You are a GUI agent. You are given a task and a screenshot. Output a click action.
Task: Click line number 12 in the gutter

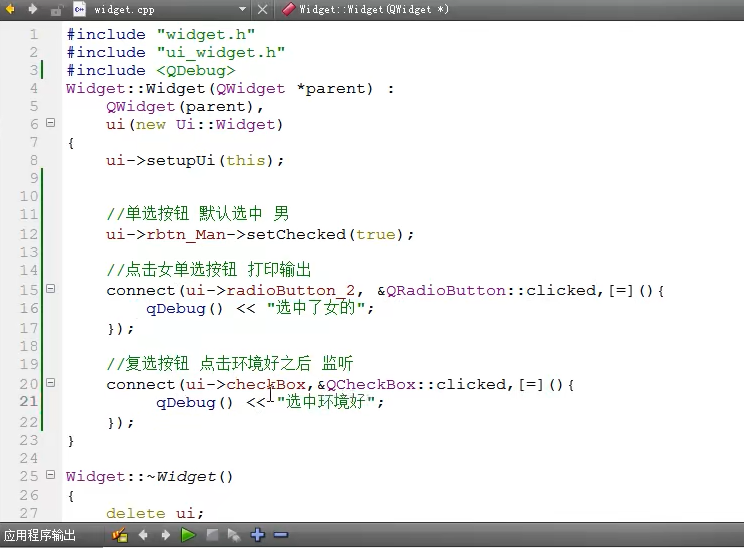pos(28,234)
